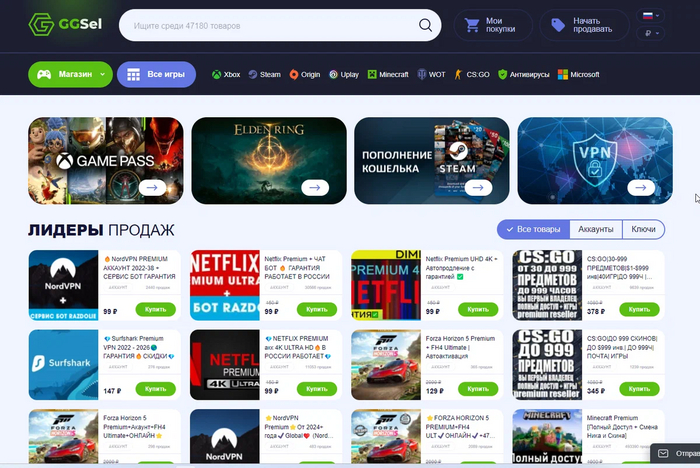Open CS:GO category
700x468 pixels.
pos(472,75)
